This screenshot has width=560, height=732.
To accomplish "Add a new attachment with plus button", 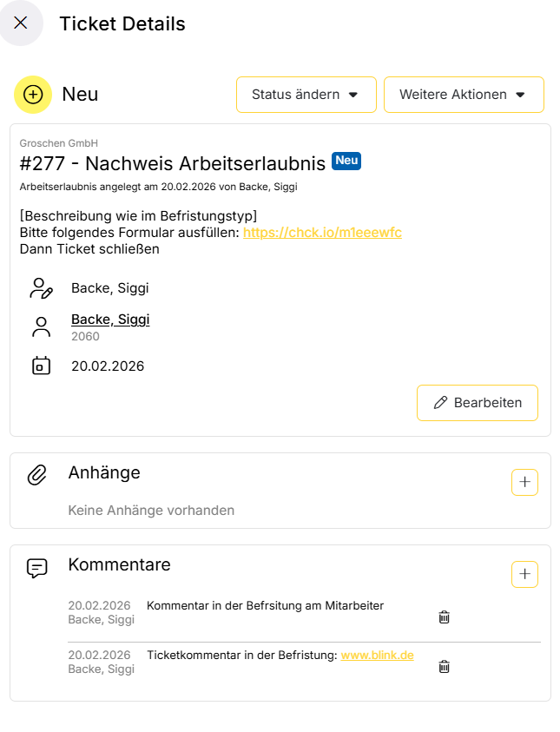I will click(x=524, y=482).
